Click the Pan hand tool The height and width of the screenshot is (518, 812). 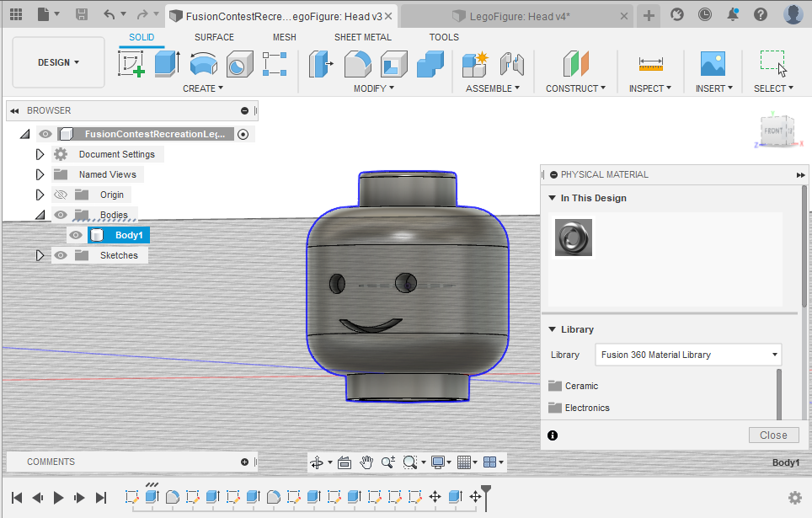[x=366, y=462]
